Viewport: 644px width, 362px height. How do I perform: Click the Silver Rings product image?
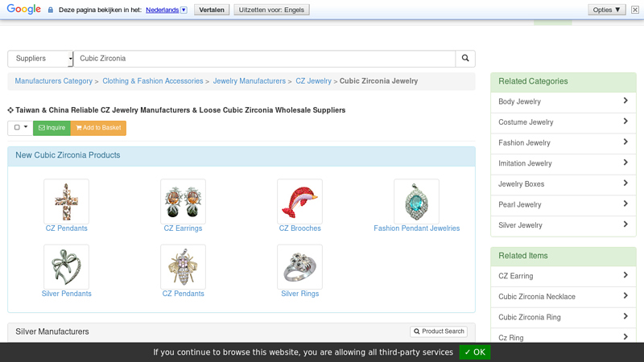pos(299,267)
